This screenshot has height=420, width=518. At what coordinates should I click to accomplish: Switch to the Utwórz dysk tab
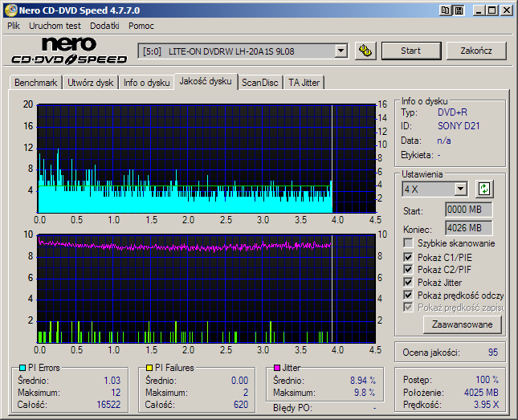pyautogui.click(x=91, y=83)
